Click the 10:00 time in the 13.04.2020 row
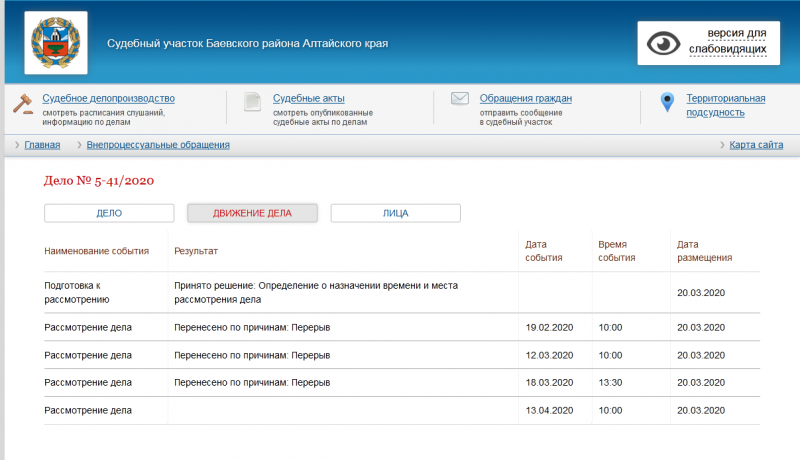 tap(610, 410)
